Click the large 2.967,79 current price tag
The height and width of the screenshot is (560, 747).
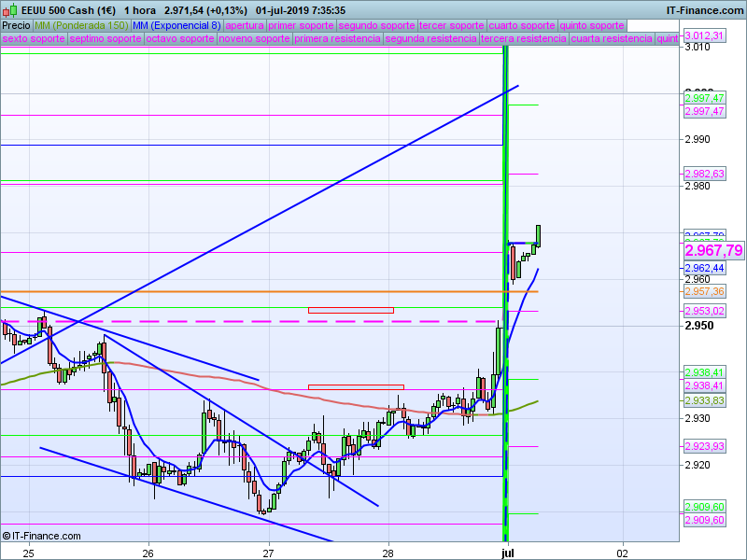point(713,251)
